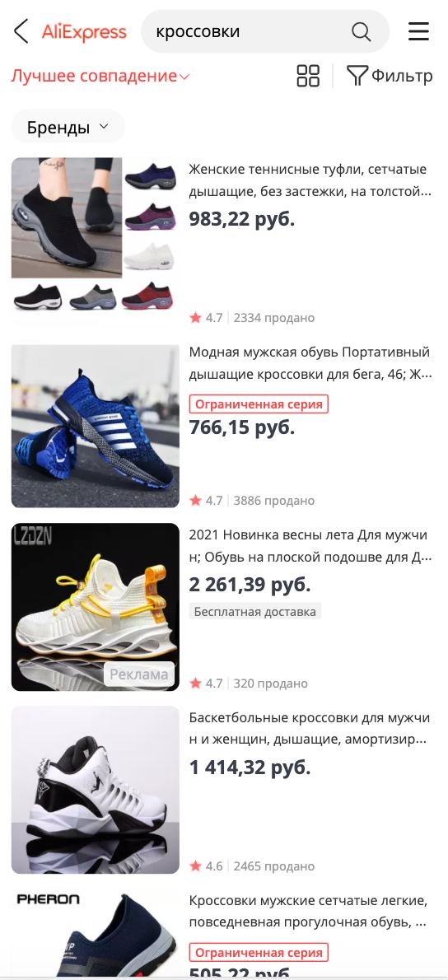This screenshot has height=980, width=448.
Task: Click the Ограниченная серия badge on 766,15 item
Action: pos(259,404)
